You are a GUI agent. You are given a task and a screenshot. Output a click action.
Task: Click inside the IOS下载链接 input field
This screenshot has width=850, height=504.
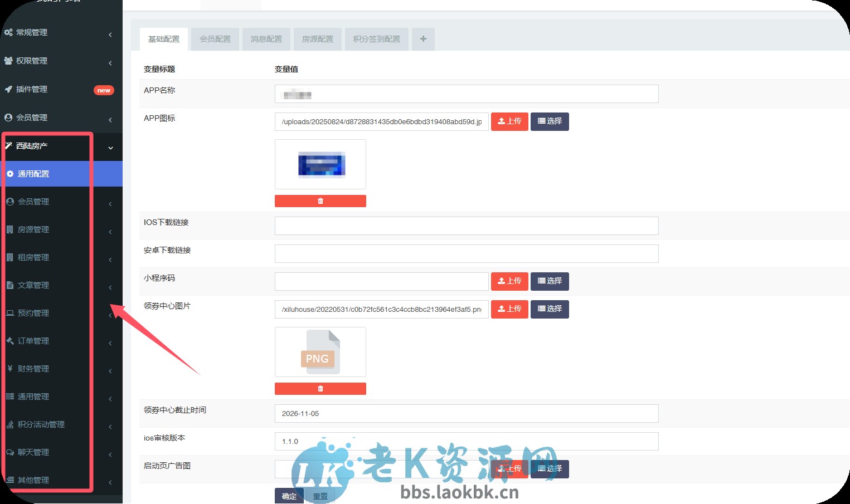coord(466,226)
